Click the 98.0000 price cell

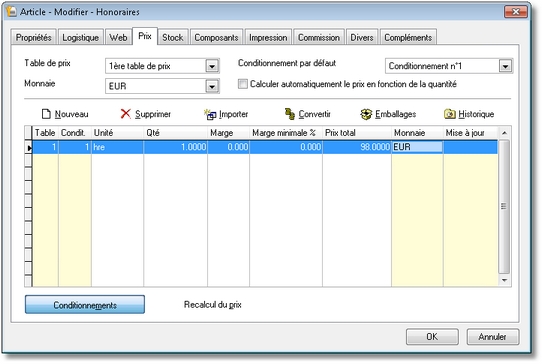pos(357,147)
